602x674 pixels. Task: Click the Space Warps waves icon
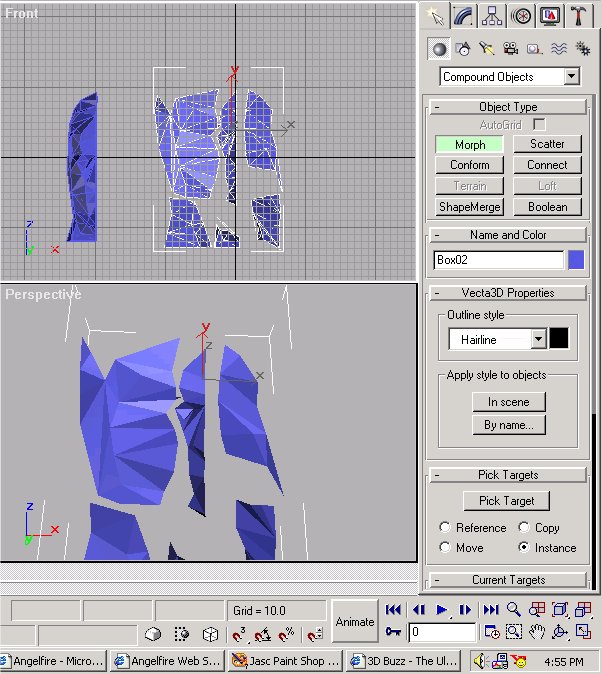[558, 48]
